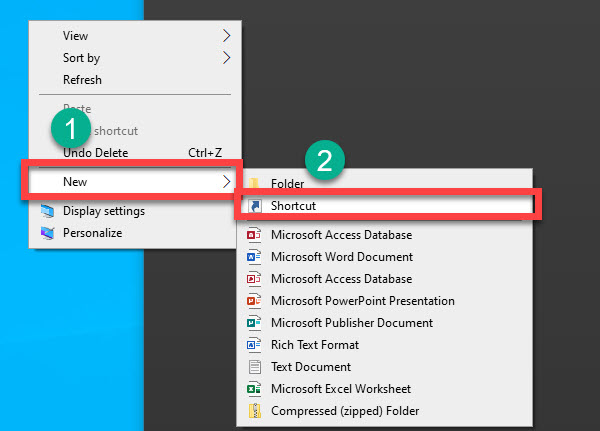The width and height of the screenshot is (600, 431).
Task: Expand the New submenu chevron
Action: point(227,181)
